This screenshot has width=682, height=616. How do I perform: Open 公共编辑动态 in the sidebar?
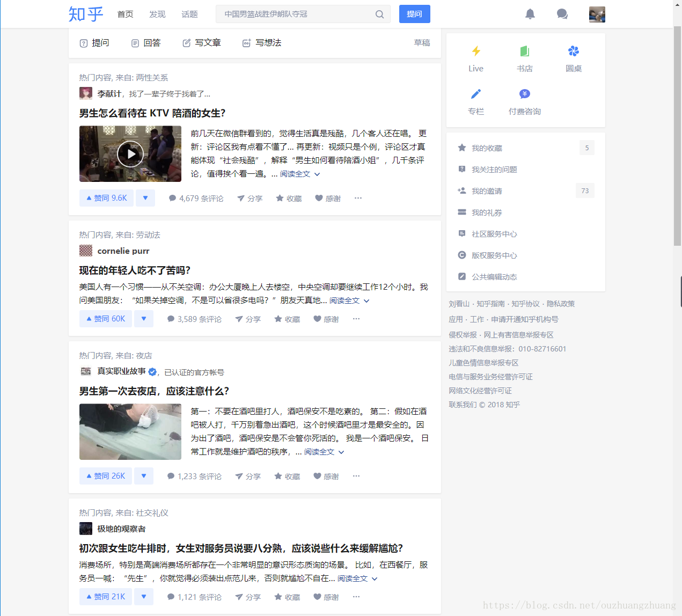(526, 277)
